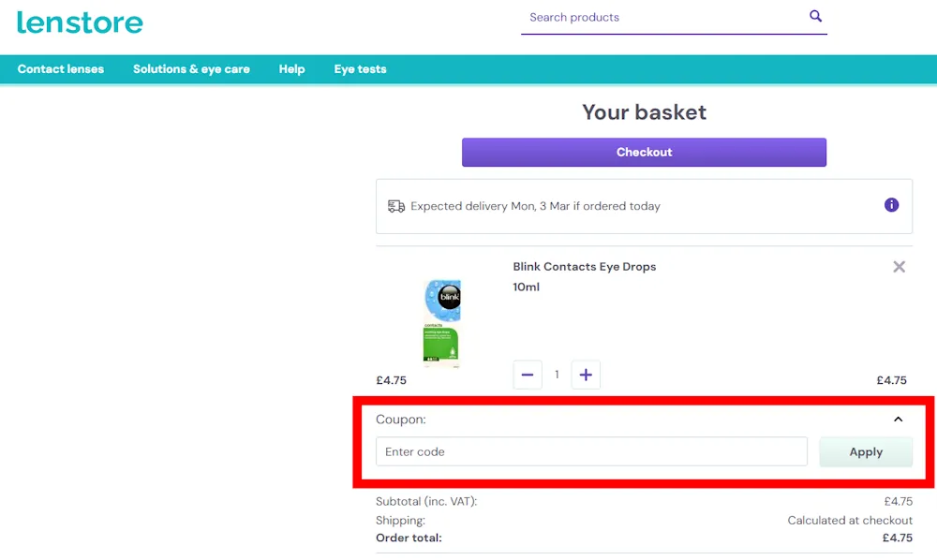Viewport: 937px width, 560px height.
Task: Click the delivery information icon
Action: 891,205
